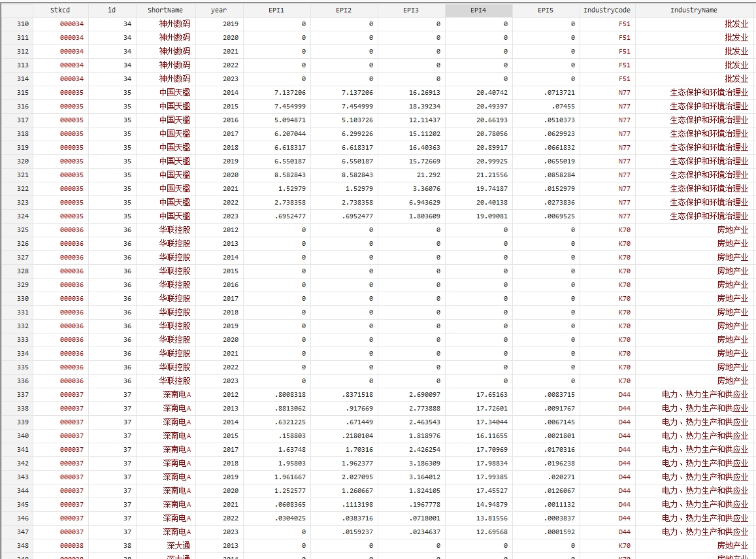Select the year column header
This screenshot has width=756, height=559.
tap(219, 10)
